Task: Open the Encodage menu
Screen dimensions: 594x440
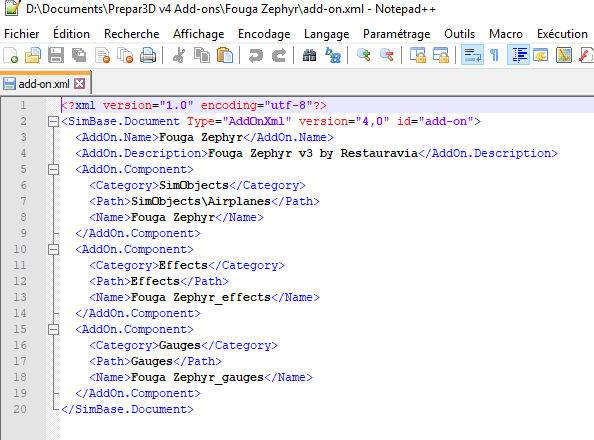Action: pyautogui.click(x=264, y=34)
